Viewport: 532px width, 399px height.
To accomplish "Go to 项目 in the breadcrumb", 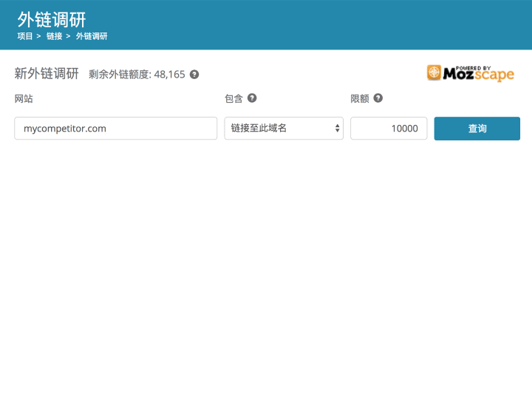I will coord(25,36).
